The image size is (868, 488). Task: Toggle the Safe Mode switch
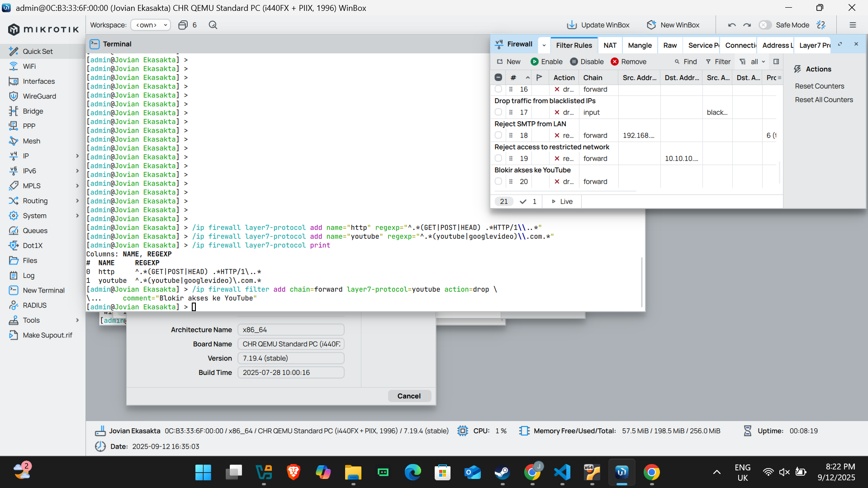tap(764, 25)
